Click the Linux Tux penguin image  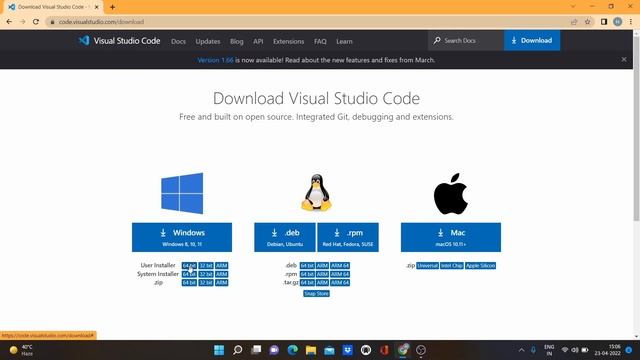pos(316,193)
